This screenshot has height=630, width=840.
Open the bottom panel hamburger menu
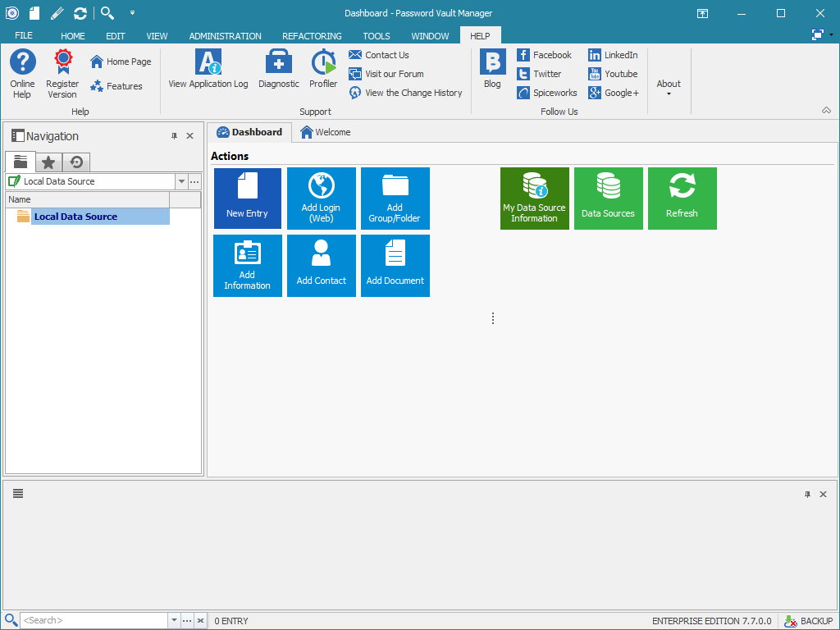coord(18,493)
